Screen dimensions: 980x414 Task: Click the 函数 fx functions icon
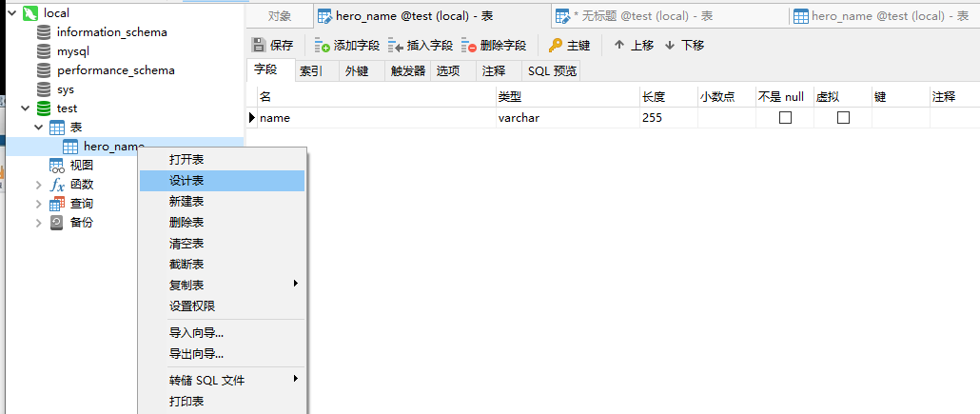click(x=57, y=185)
